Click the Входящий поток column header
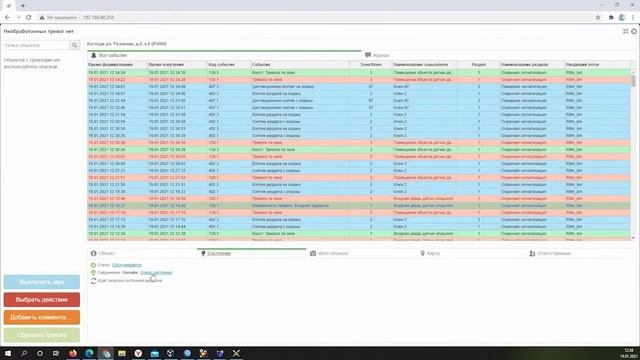The image size is (640, 360). [598, 64]
